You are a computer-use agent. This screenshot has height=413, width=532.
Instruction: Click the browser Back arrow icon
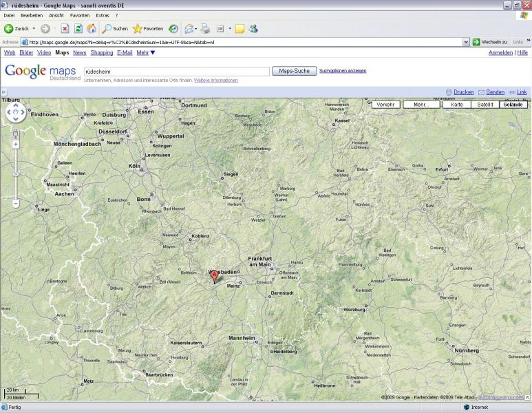click(x=8, y=29)
